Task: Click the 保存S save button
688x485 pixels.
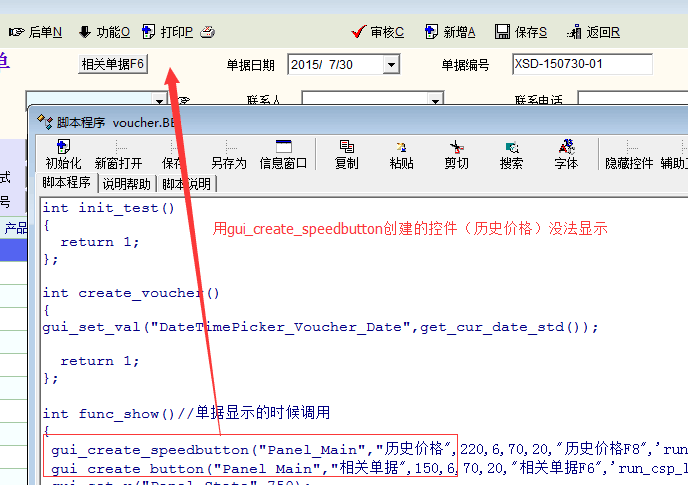Action: coord(521,32)
